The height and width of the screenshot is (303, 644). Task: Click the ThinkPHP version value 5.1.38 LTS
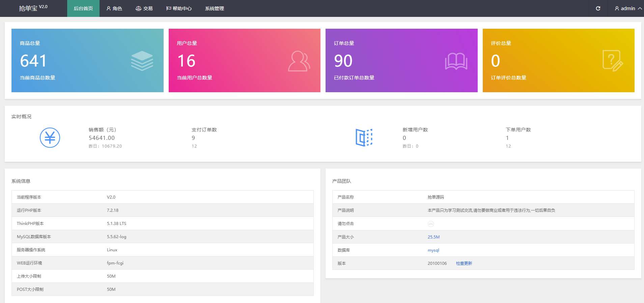click(x=117, y=224)
